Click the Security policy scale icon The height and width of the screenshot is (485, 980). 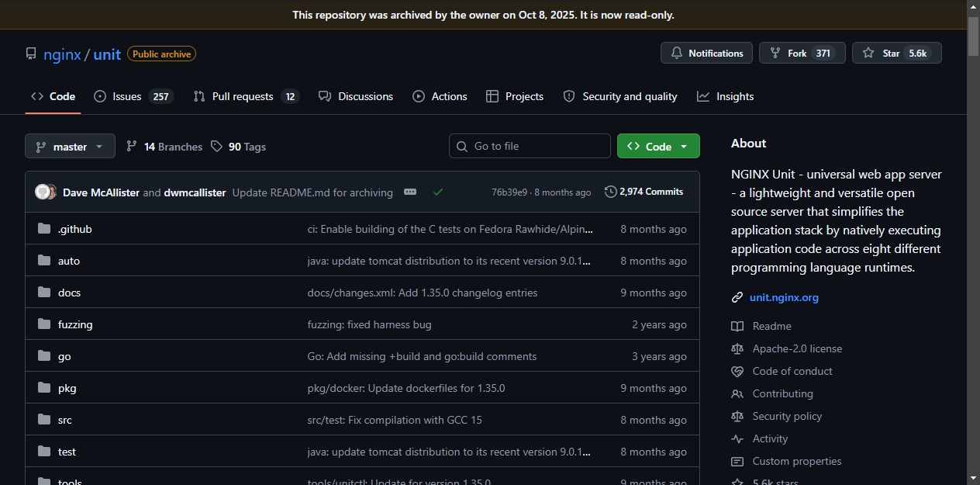tap(737, 416)
